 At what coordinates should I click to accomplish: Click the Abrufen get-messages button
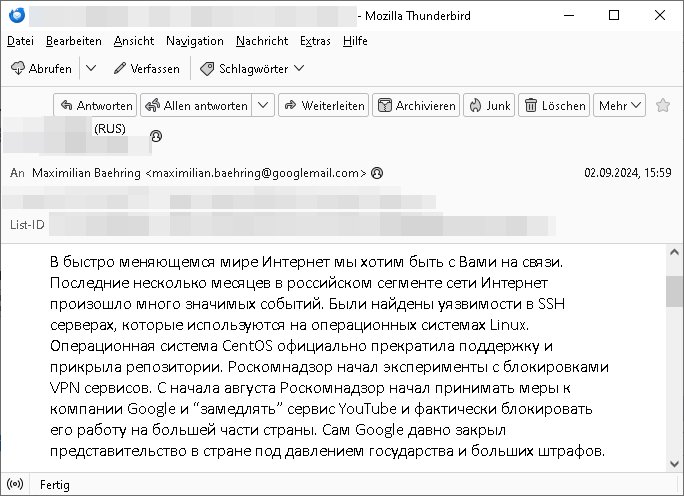(42, 68)
